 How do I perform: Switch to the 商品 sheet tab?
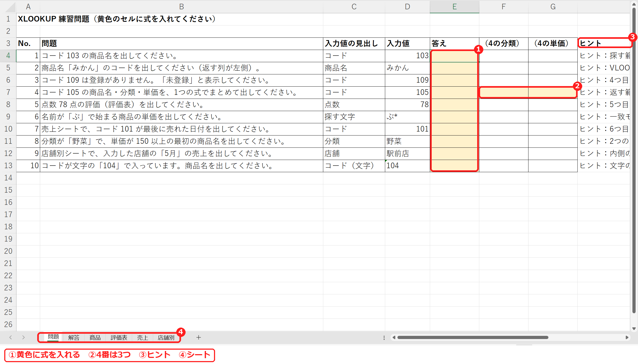95,337
